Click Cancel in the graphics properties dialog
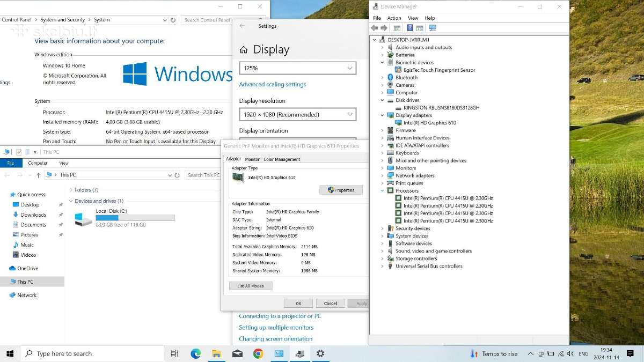Viewport: 644px width, 362px height. tap(331, 303)
